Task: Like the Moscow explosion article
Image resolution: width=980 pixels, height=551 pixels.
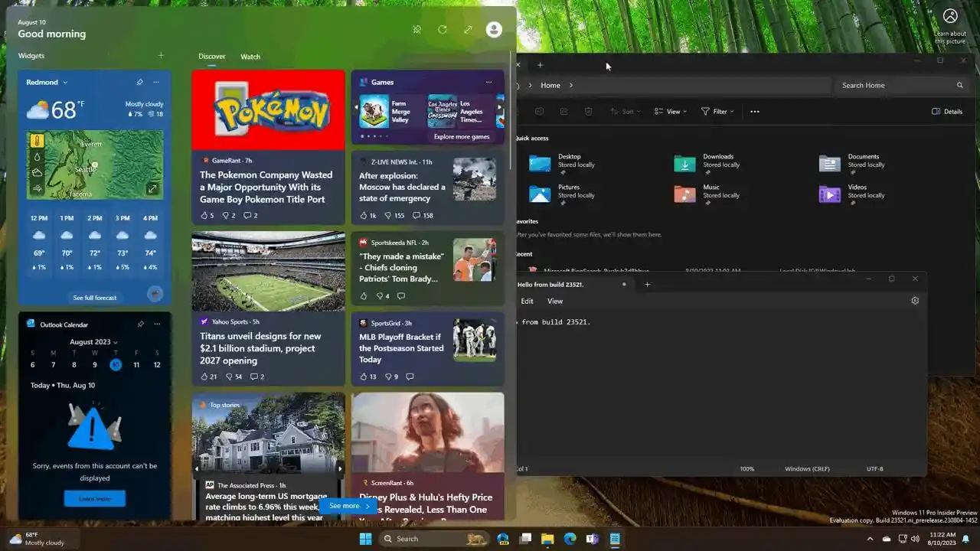Action: [x=367, y=216]
